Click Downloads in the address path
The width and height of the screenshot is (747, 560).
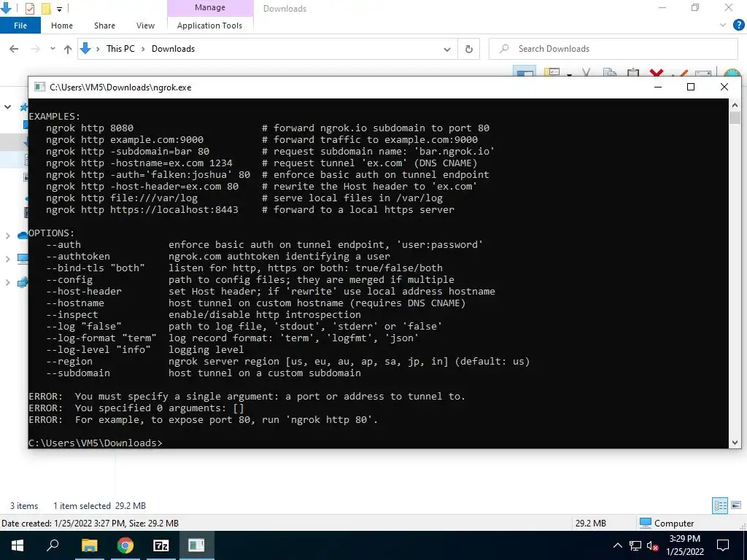(173, 49)
